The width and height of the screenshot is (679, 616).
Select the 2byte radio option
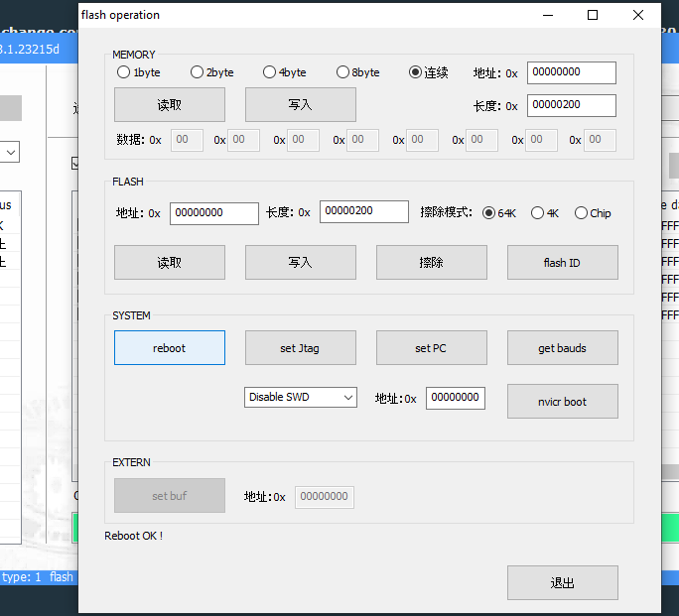click(212, 72)
